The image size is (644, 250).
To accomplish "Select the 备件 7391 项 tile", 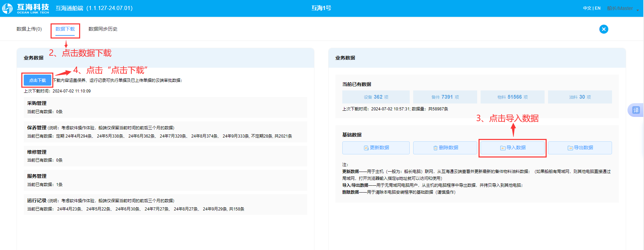I will pyautogui.click(x=445, y=97).
